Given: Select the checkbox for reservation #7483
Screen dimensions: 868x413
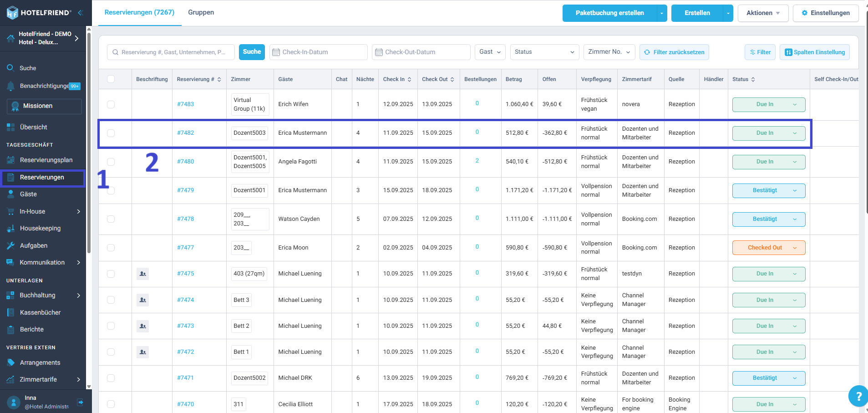Looking at the screenshot, I should [111, 104].
